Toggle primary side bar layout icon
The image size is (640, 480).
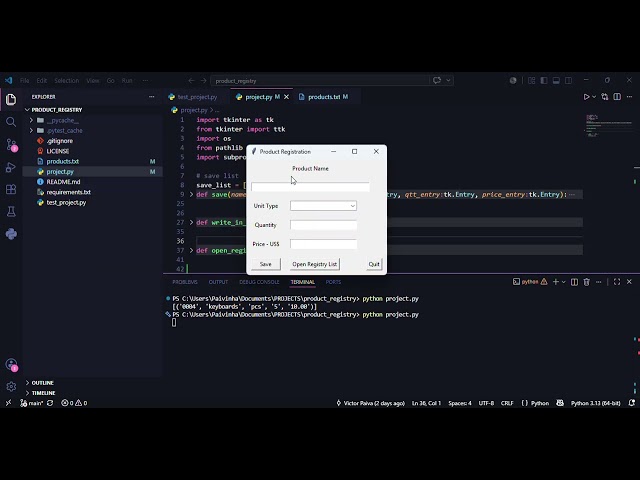pos(544,80)
